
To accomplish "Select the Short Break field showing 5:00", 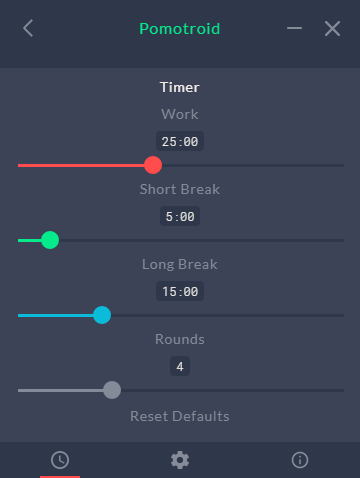I will (x=180, y=216).
